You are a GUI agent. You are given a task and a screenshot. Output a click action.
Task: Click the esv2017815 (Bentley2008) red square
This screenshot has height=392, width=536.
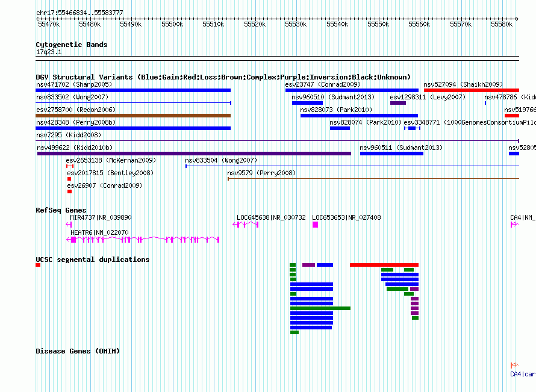(69, 179)
